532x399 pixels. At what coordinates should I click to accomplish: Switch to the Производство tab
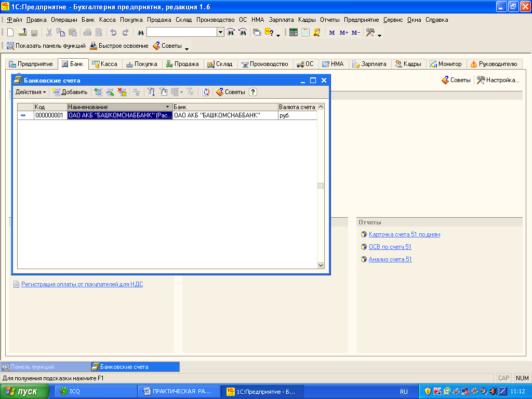pyautogui.click(x=264, y=64)
